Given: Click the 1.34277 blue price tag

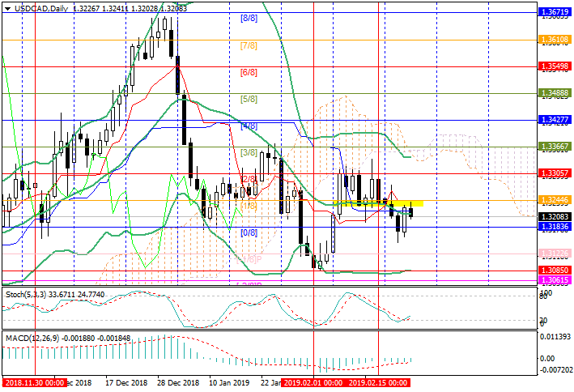Looking at the screenshot, I should pos(555,119).
